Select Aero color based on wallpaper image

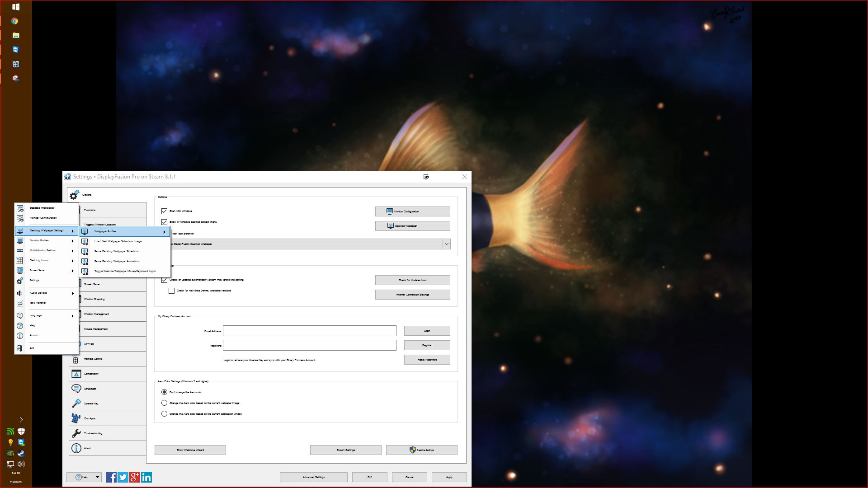tap(165, 403)
